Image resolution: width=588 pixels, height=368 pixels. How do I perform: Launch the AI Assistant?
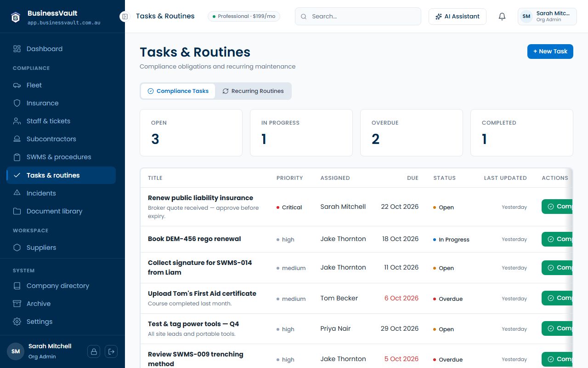point(458,17)
